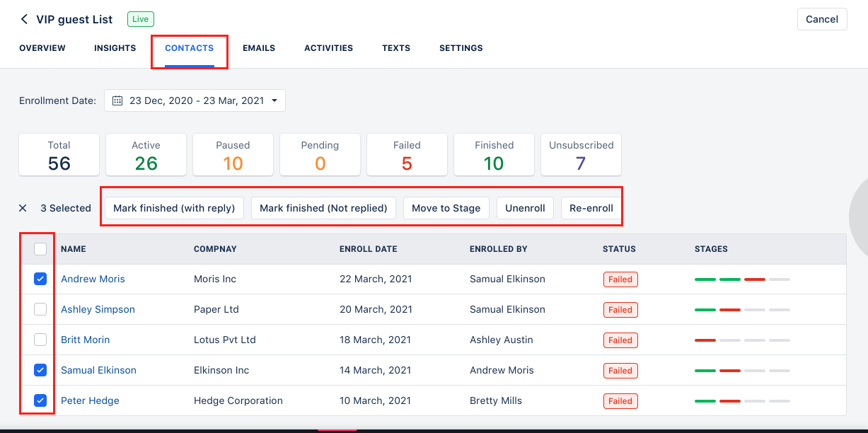The height and width of the screenshot is (433, 868).
Task: Filter by the Paused 10 card
Action: [x=233, y=155]
